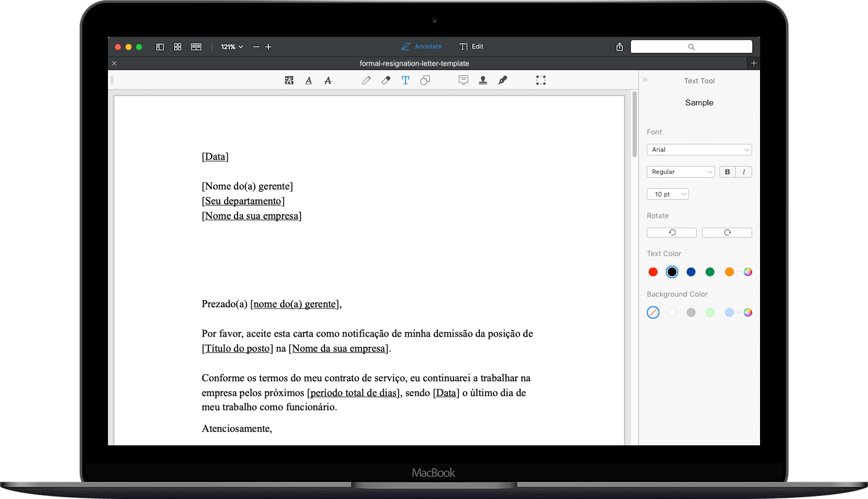The height and width of the screenshot is (499, 868).
Task: Select the signature pen tool
Action: 503,80
